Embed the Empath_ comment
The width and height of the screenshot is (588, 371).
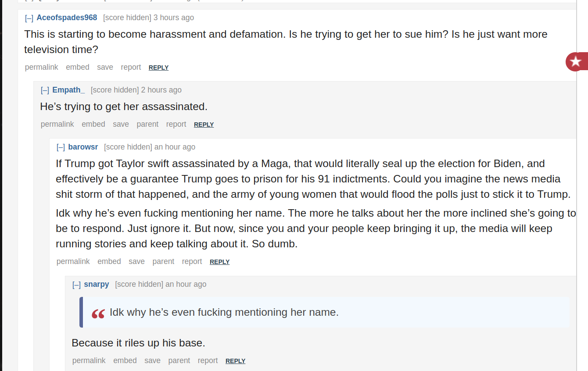pyautogui.click(x=93, y=124)
